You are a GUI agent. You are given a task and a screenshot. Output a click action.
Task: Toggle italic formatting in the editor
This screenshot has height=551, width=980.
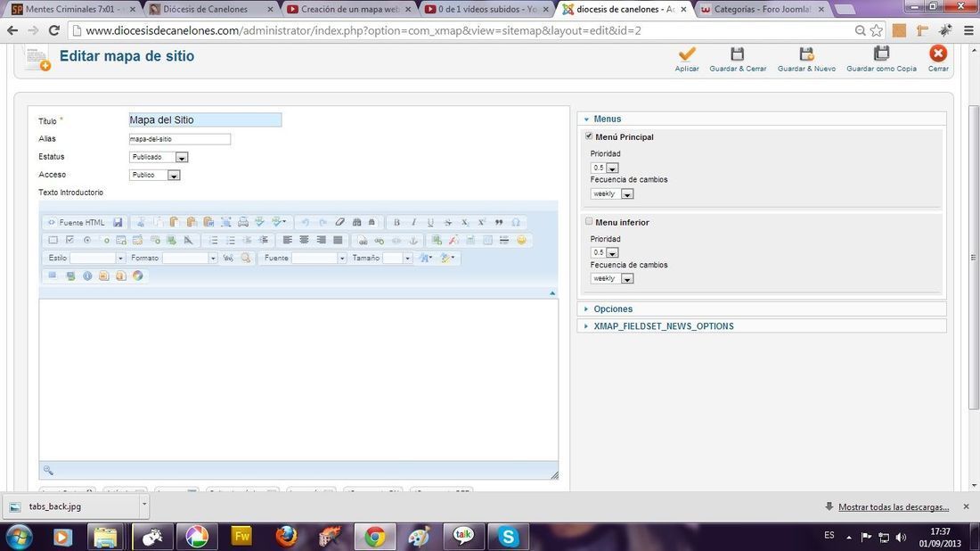(413, 223)
